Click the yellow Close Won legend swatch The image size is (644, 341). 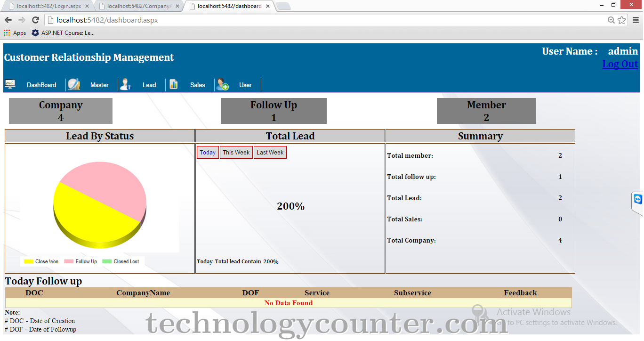(28, 261)
